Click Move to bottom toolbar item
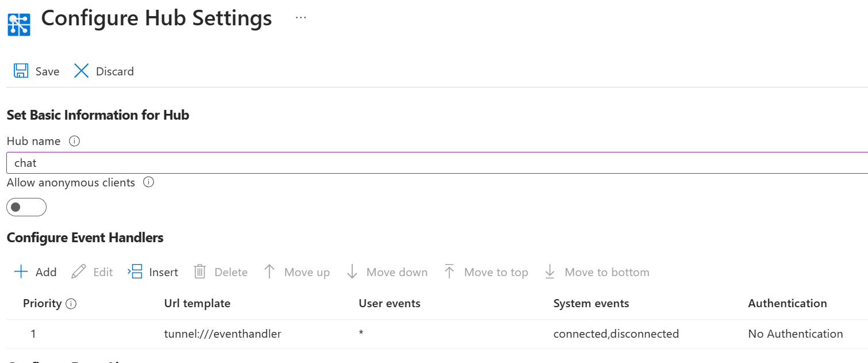This screenshot has width=868, height=363. click(x=597, y=272)
